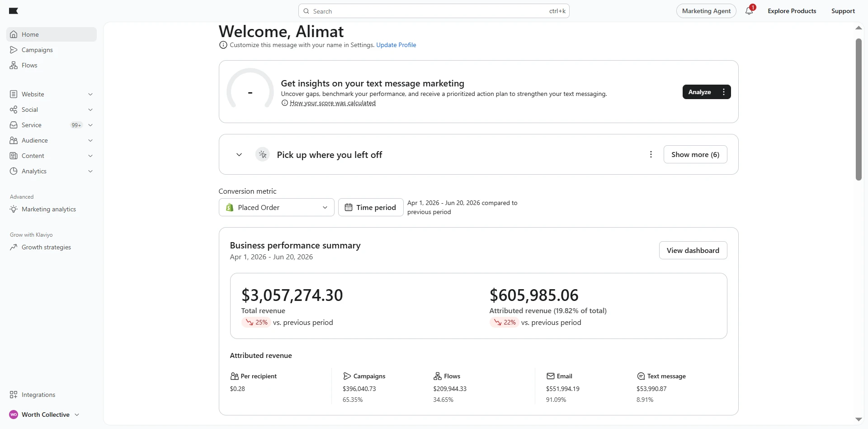Click the Service inbox icon

(x=14, y=125)
